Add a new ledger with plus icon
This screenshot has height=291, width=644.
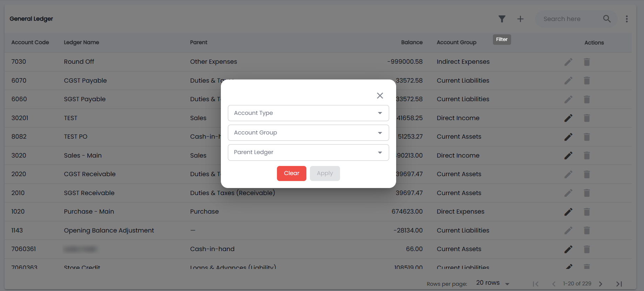[x=521, y=19]
